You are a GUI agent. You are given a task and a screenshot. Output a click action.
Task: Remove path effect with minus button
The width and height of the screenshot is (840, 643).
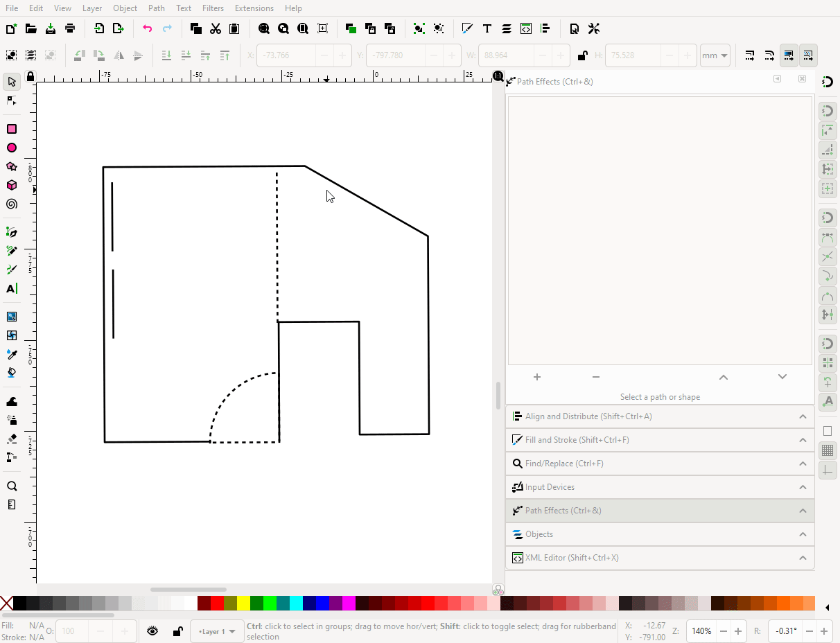point(596,377)
